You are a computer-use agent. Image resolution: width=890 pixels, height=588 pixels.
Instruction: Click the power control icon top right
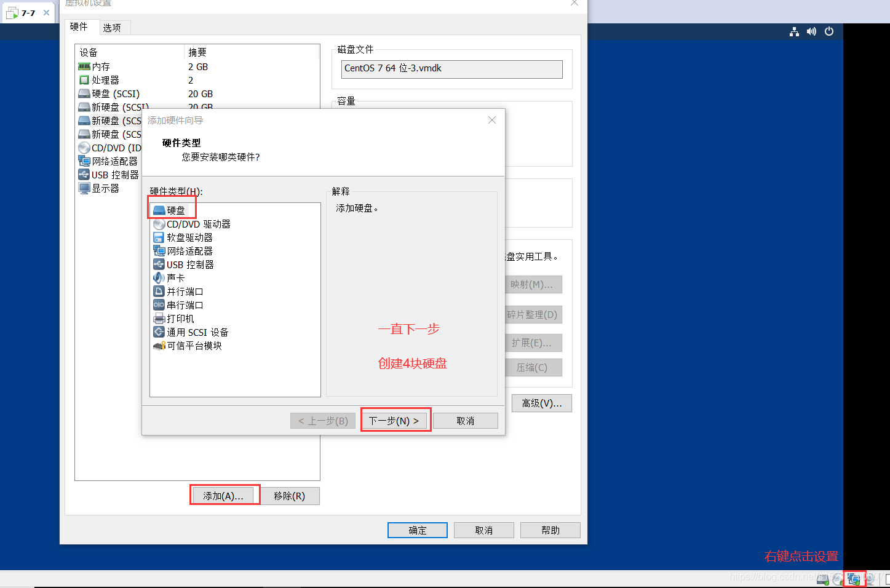tap(829, 31)
